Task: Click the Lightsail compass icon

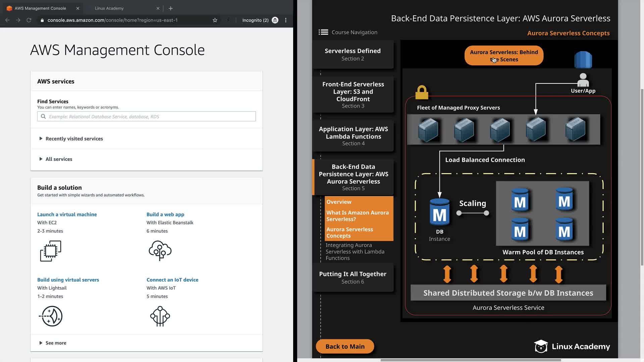Action: pyautogui.click(x=51, y=316)
